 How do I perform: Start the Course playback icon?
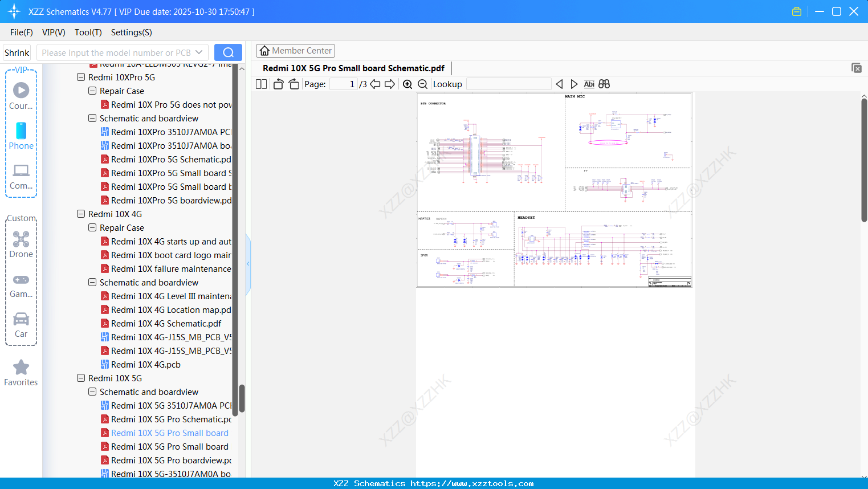coord(21,90)
